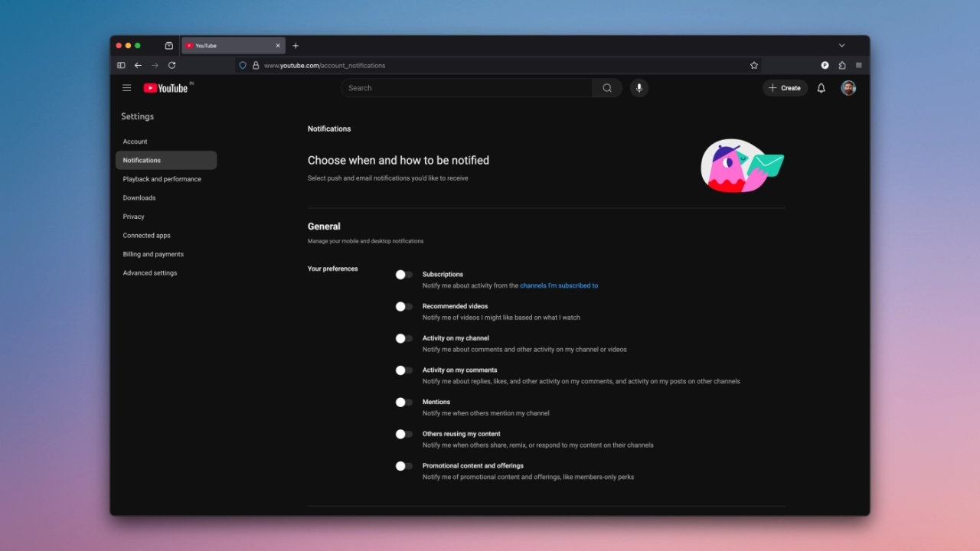The width and height of the screenshot is (980, 551).
Task: Reload the page with the refresh icon
Action: pyautogui.click(x=171, y=65)
